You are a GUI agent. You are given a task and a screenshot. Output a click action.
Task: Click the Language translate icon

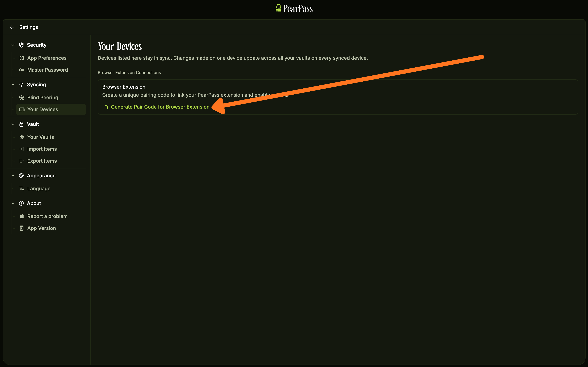point(22,189)
